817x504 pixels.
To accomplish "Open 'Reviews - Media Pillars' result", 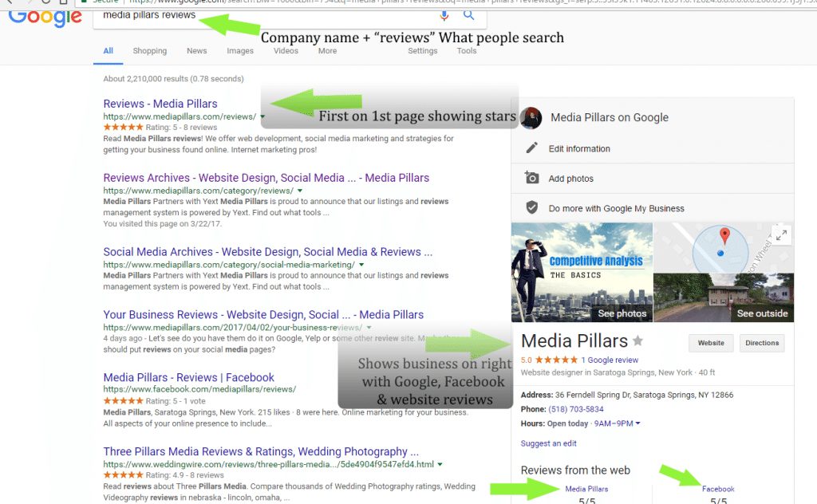I will [x=160, y=104].
